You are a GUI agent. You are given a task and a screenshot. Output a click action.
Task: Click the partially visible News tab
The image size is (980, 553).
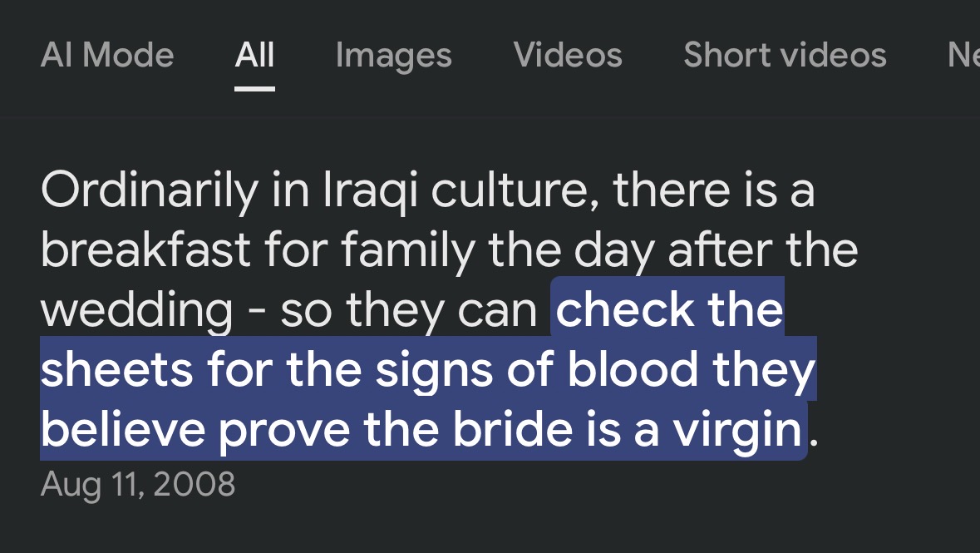click(x=963, y=55)
